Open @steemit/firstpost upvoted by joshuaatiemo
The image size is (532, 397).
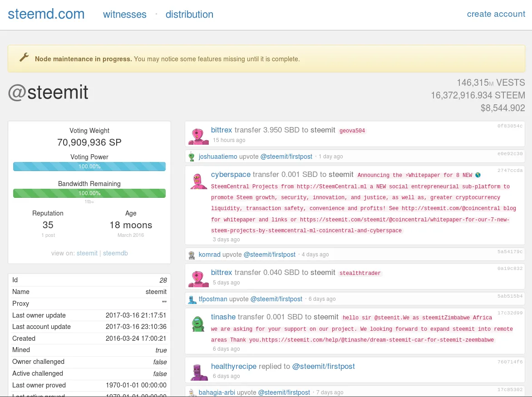click(x=286, y=157)
